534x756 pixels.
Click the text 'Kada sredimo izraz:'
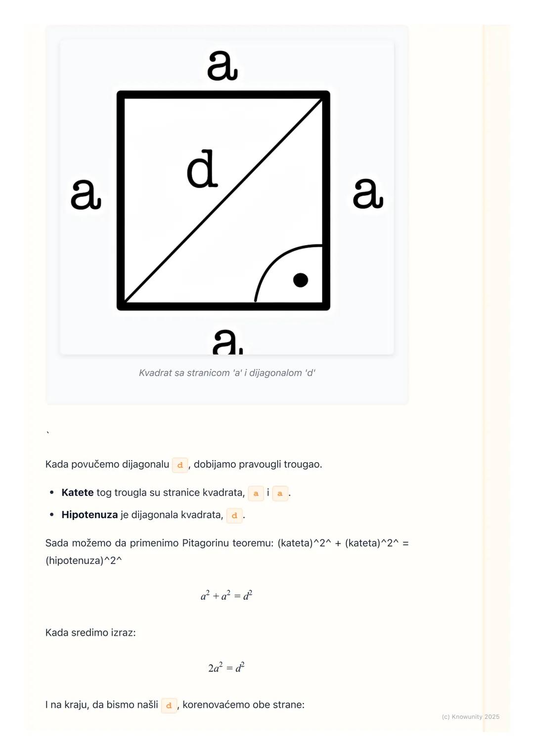tap(90, 633)
